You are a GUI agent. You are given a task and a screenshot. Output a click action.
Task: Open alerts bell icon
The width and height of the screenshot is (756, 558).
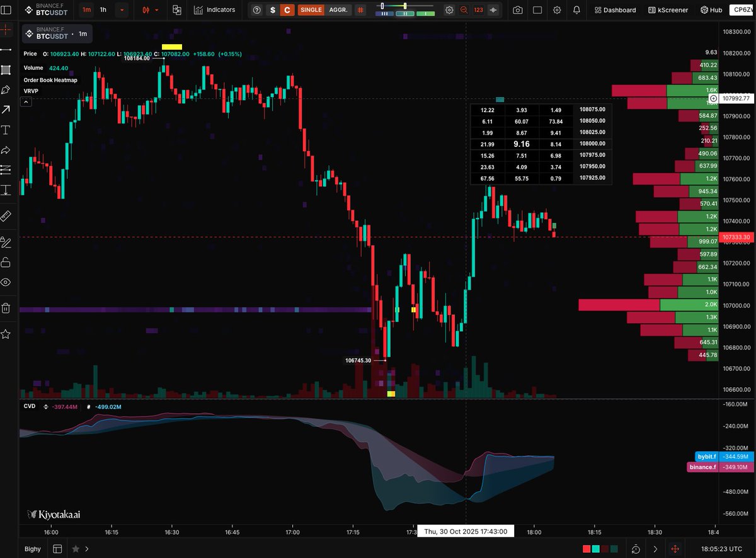pyautogui.click(x=577, y=10)
